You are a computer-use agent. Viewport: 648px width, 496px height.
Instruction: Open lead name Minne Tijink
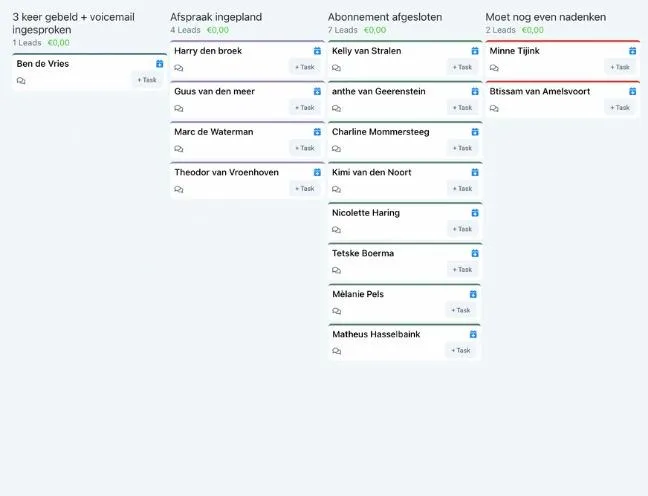point(515,51)
